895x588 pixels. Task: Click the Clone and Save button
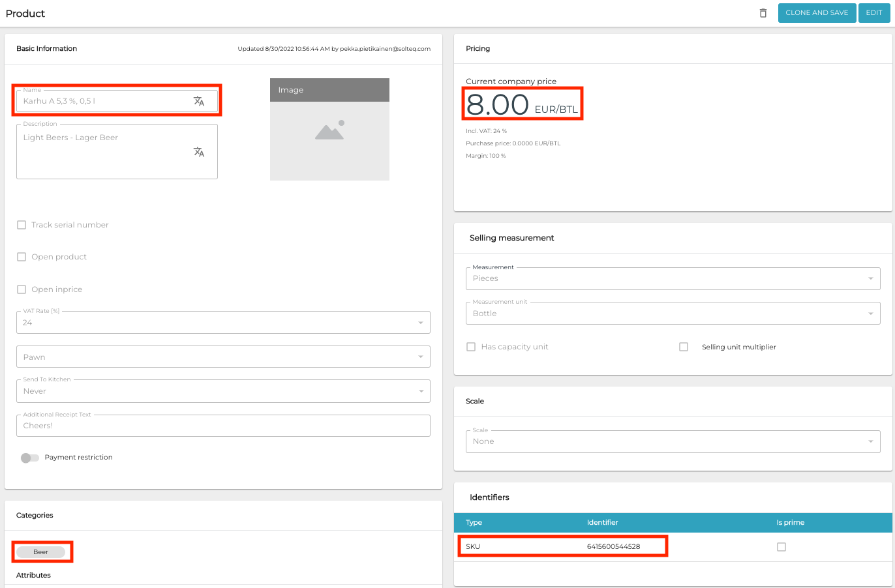click(x=817, y=13)
